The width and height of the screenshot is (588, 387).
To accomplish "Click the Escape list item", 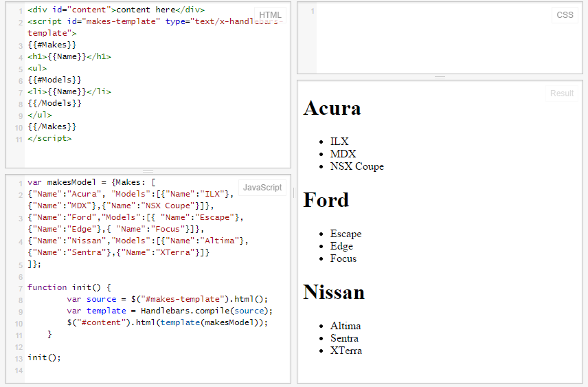I will 346,234.
